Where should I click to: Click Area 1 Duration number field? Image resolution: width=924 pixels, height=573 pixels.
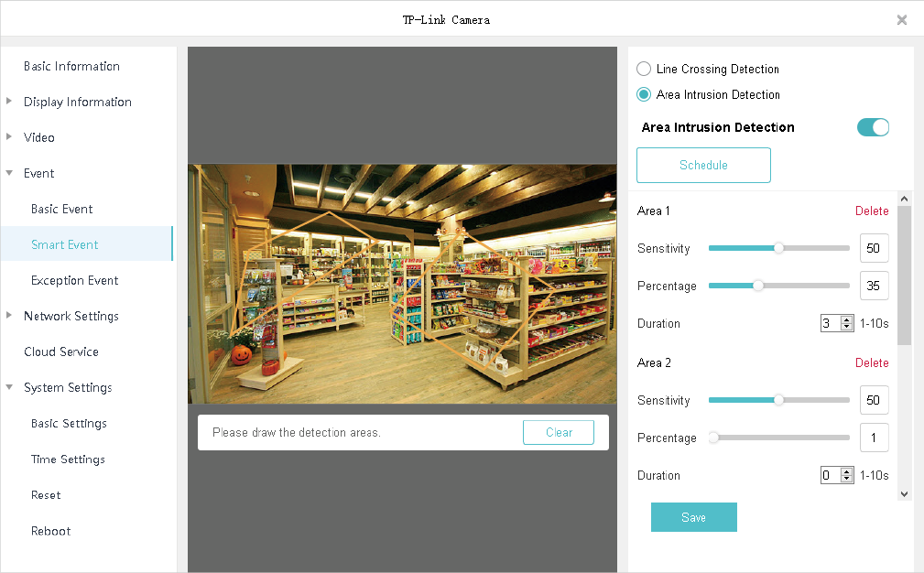pos(831,323)
